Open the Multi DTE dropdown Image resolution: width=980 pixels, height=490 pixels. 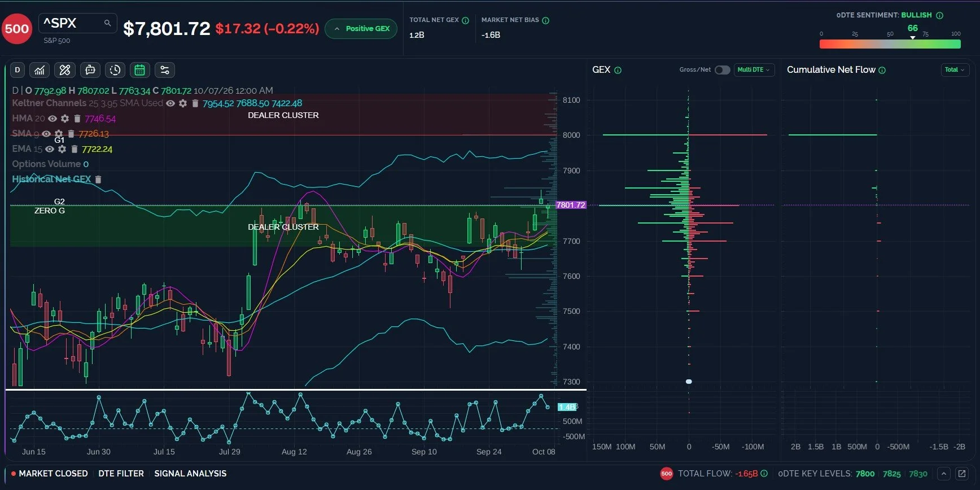pyautogui.click(x=754, y=70)
